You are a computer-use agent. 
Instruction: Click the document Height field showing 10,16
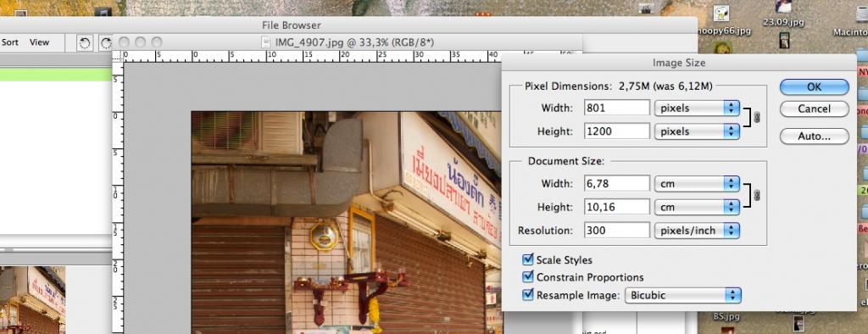point(617,207)
